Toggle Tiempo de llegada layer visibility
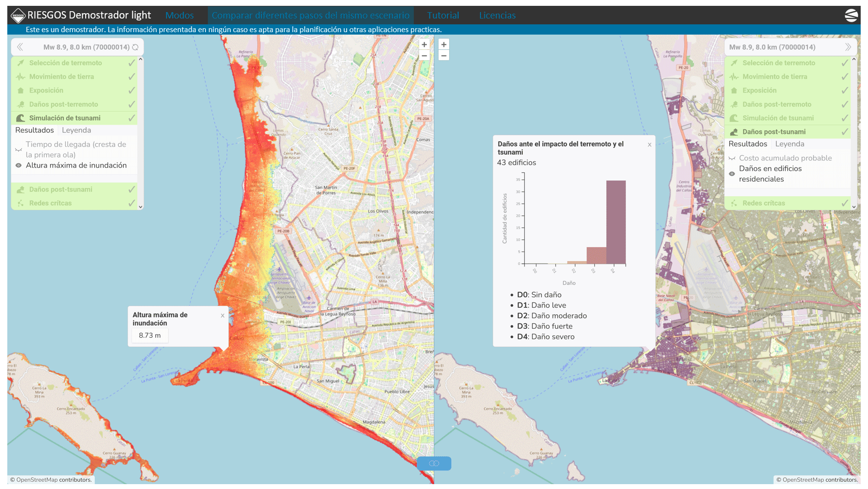The width and height of the screenshot is (868, 489). click(x=18, y=150)
